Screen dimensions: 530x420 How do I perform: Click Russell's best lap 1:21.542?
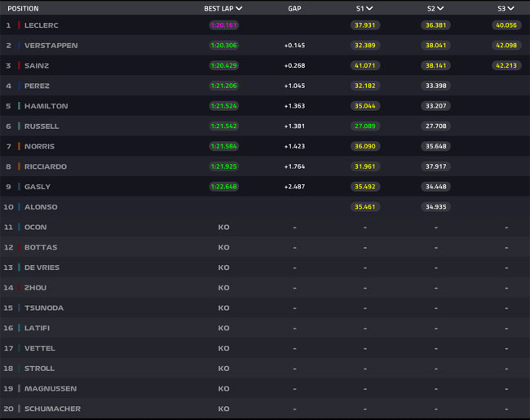[223, 126]
